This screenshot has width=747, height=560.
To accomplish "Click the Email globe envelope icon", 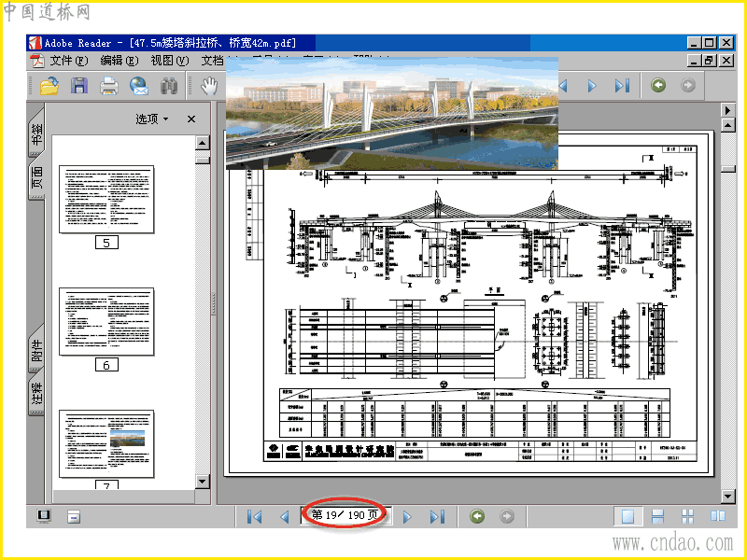I will coord(138,86).
